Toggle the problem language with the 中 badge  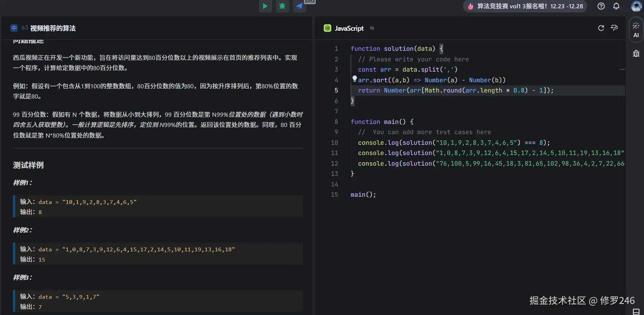point(14,28)
